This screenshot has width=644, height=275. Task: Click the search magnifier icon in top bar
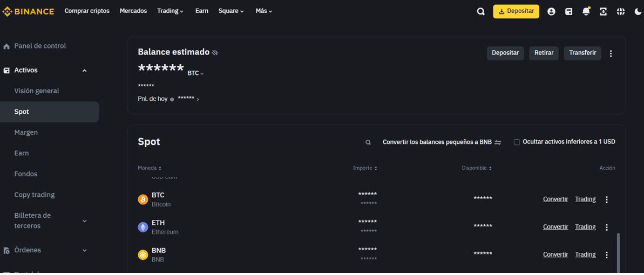click(x=480, y=11)
